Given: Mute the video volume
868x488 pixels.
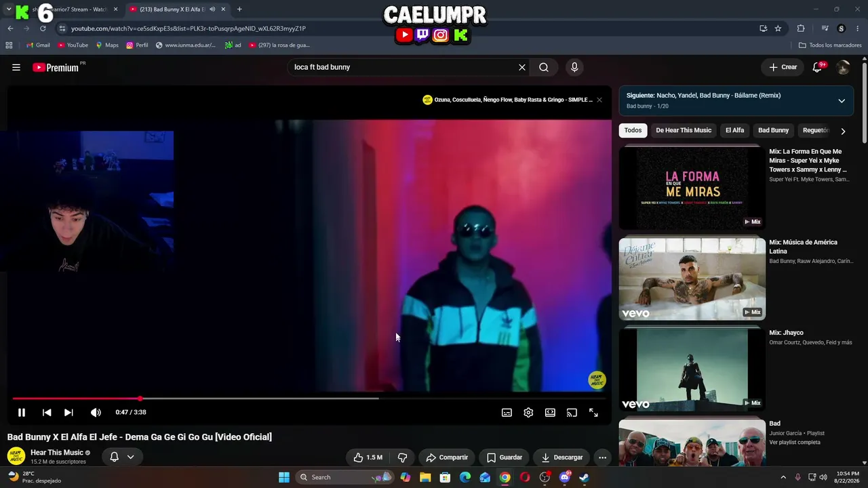Looking at the screenshot, I should (x=96, y=412).
